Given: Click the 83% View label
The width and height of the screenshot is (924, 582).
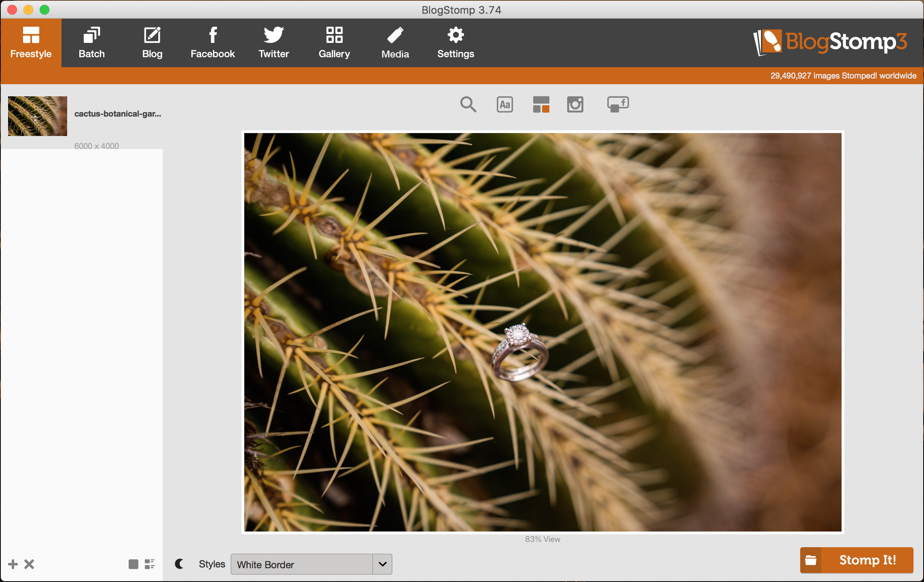Looking at the screenshot, I should pos(543,539).
